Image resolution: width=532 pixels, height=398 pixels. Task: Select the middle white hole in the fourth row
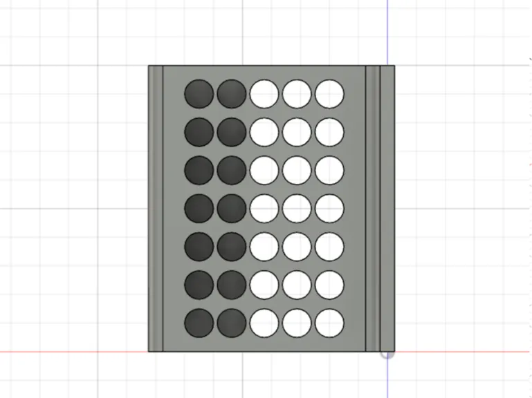(297, 209)
